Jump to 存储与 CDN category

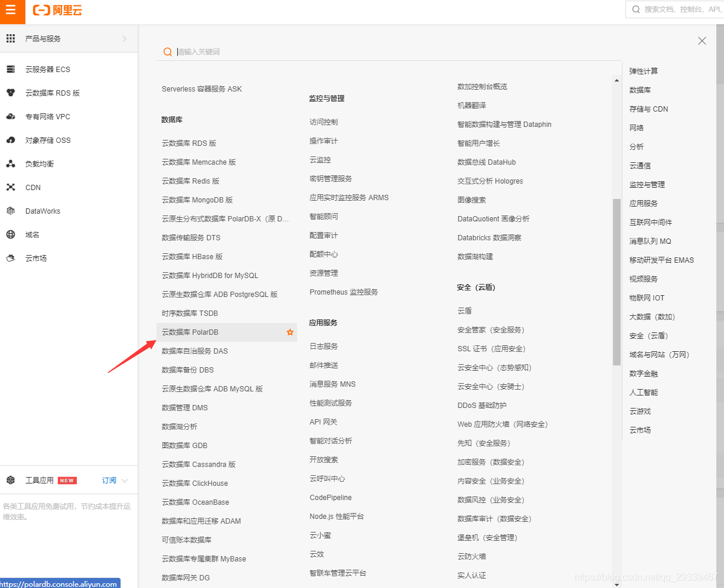click(649, 109)
